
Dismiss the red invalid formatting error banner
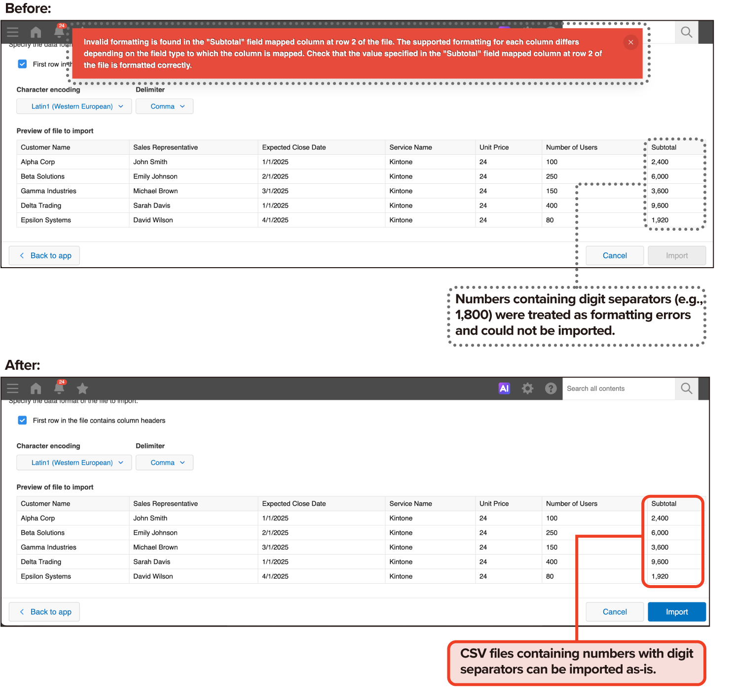631,42
